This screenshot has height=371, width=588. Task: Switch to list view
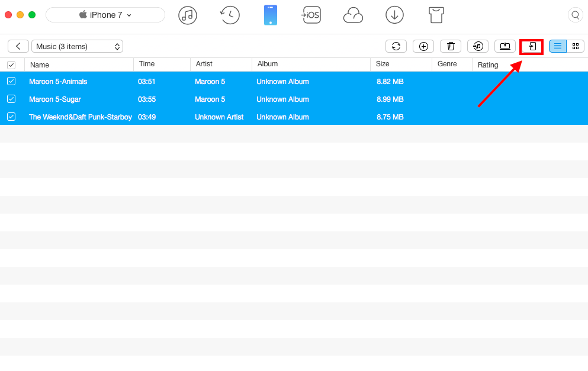(558, 46)
